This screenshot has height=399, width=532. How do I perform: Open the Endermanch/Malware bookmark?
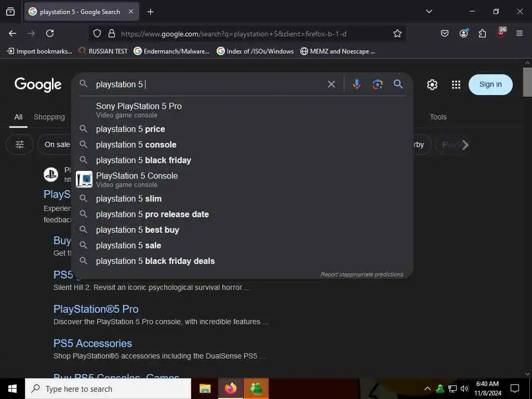click(x=171, y=51)
